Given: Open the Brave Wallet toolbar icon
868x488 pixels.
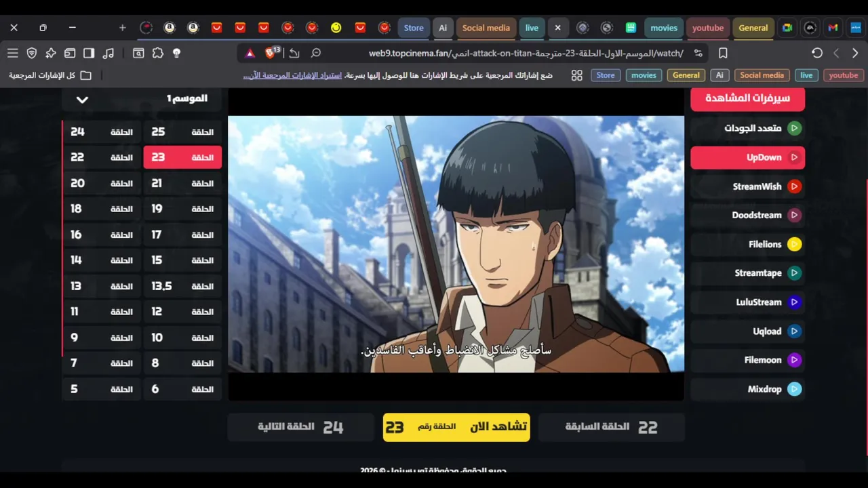Looking at the screenshot, I should pos(70,53).
